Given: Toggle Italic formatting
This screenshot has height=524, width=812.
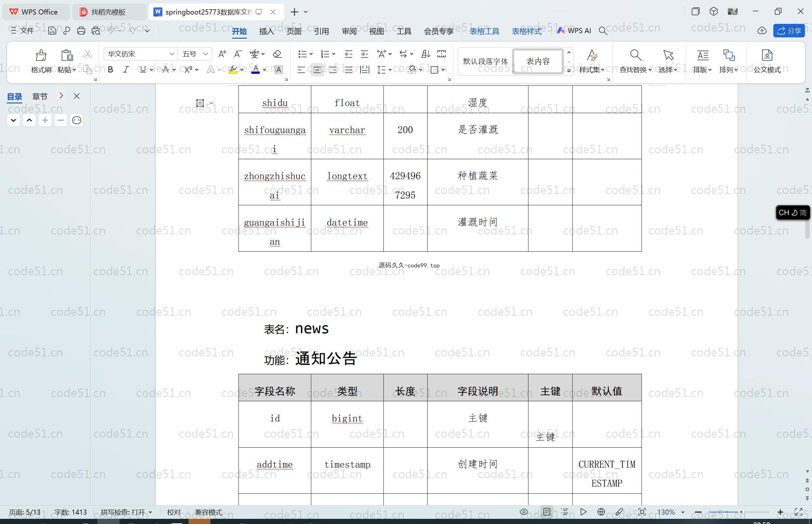Looking at the screenshot, I should click(126, 70).
